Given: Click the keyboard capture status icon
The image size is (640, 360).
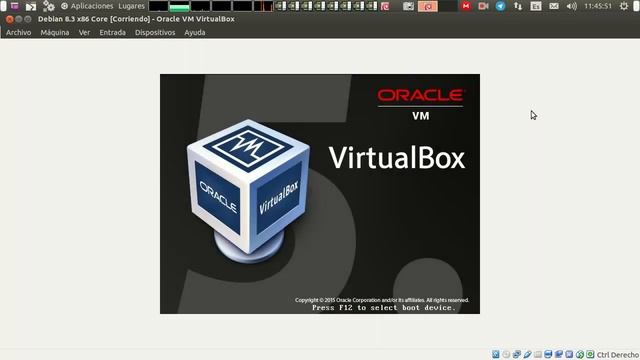Looking at the screenshot, I should tap(590, 354).
